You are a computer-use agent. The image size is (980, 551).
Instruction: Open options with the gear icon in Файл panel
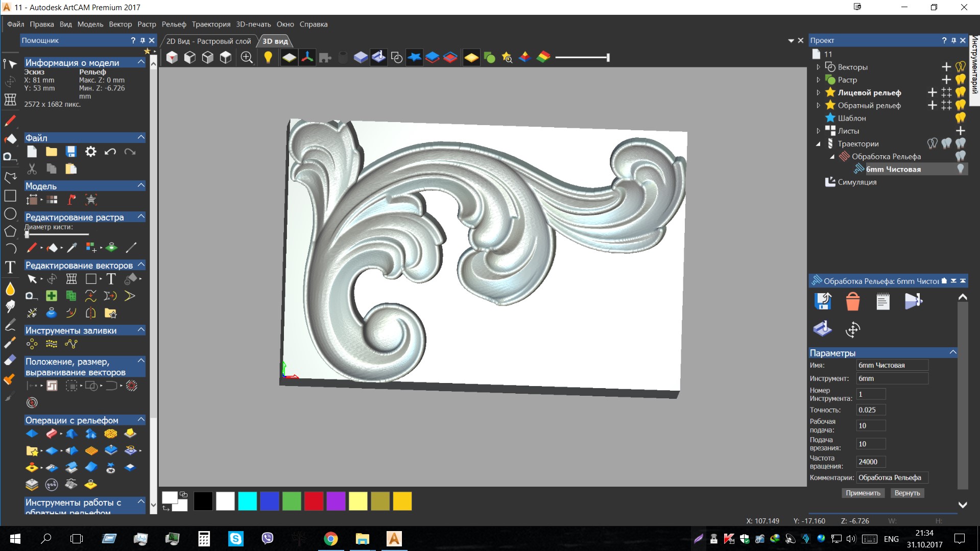(x=91, y=152)
